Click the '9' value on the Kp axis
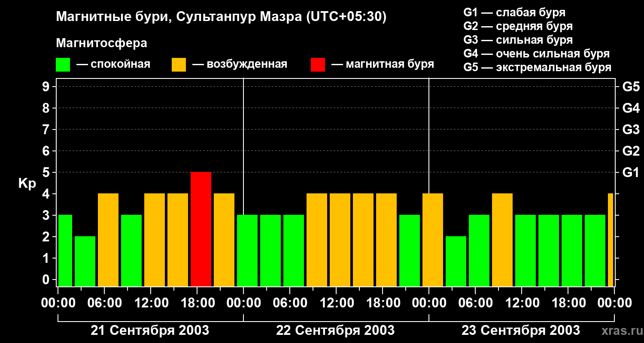644x343 pixels. click(x=47, y=87)
